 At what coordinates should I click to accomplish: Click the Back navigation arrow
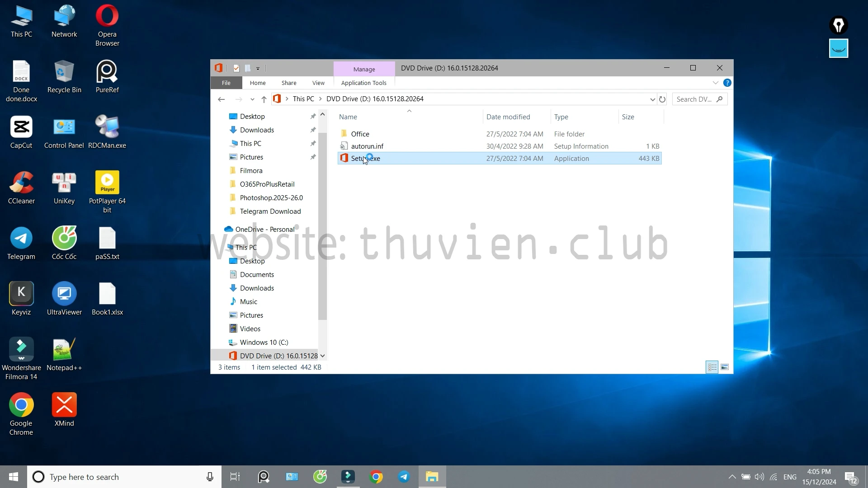click(x=221, y=99)
